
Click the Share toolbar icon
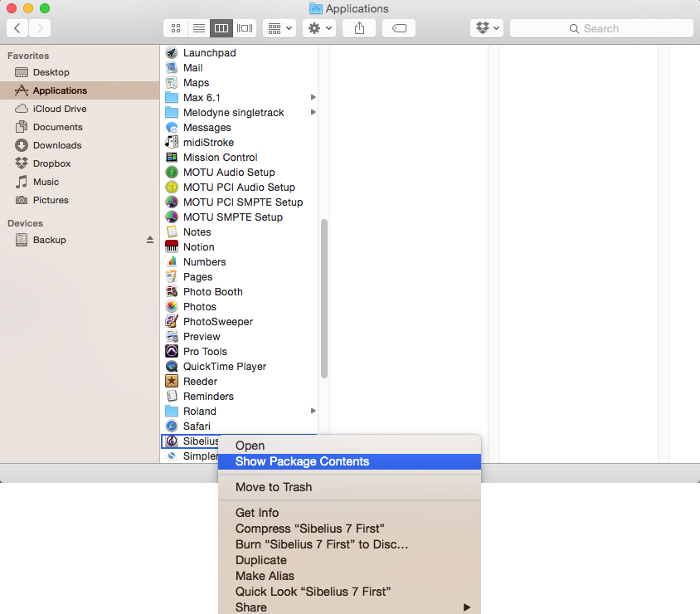point(359,28)
